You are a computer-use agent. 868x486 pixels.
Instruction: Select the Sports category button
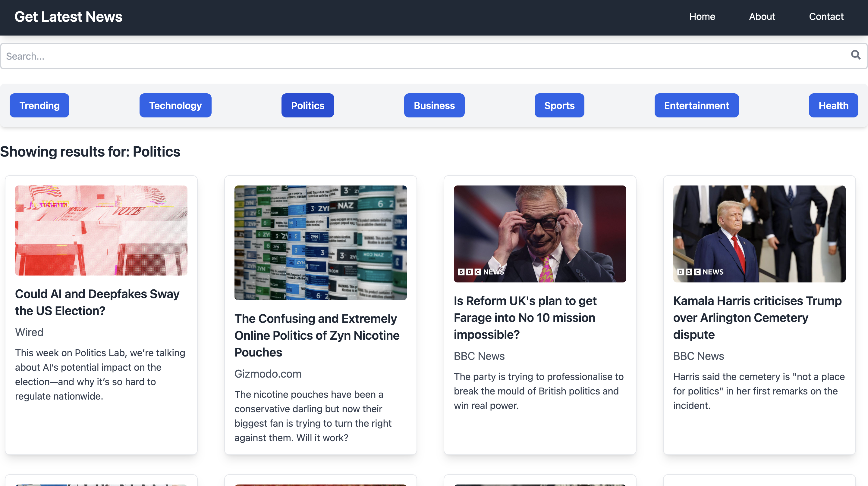pos(559,105)
